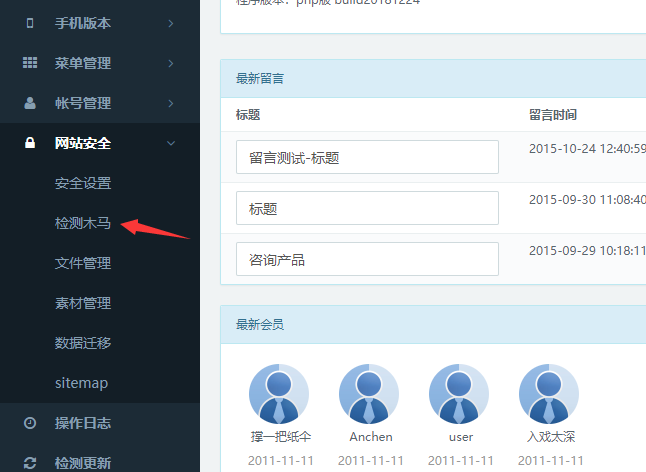Click the 留言测试-标题 message field
The image size is (646, 472).
(x=367, y=157)
